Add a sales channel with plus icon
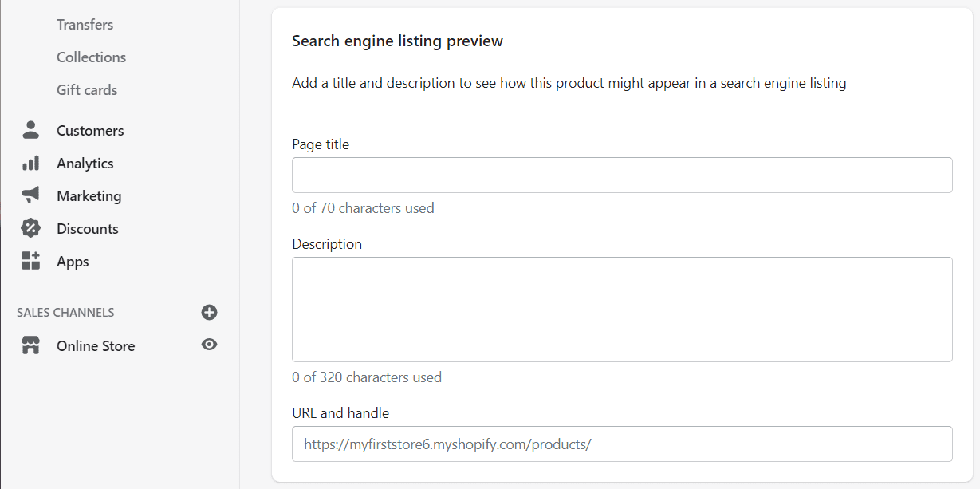The image size is (980, 489). (209, 312)
